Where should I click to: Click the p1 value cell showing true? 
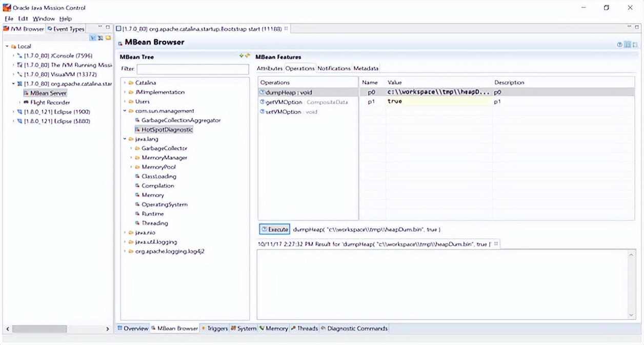pos(439,102)
